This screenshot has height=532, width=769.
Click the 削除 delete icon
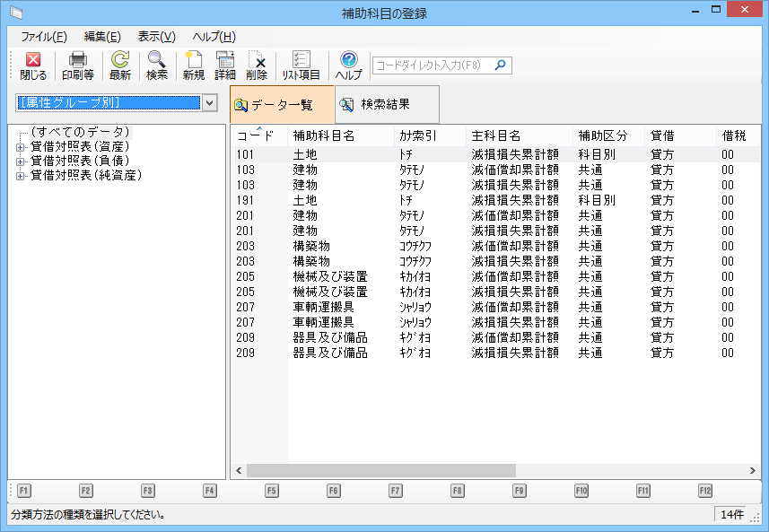257,61
